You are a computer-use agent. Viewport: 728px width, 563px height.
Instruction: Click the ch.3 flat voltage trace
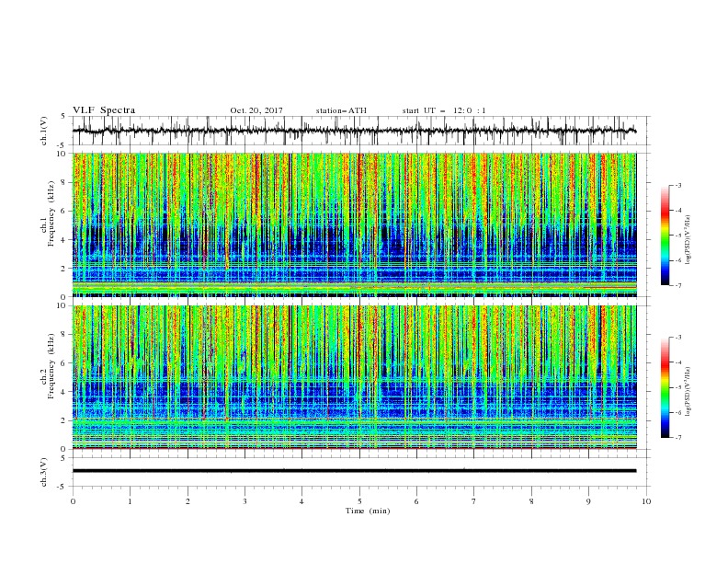tap(354, 471)
